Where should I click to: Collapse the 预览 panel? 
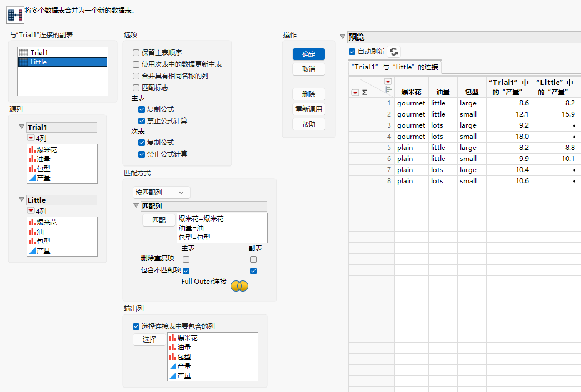pyautogui.click(x=343, y=37)
